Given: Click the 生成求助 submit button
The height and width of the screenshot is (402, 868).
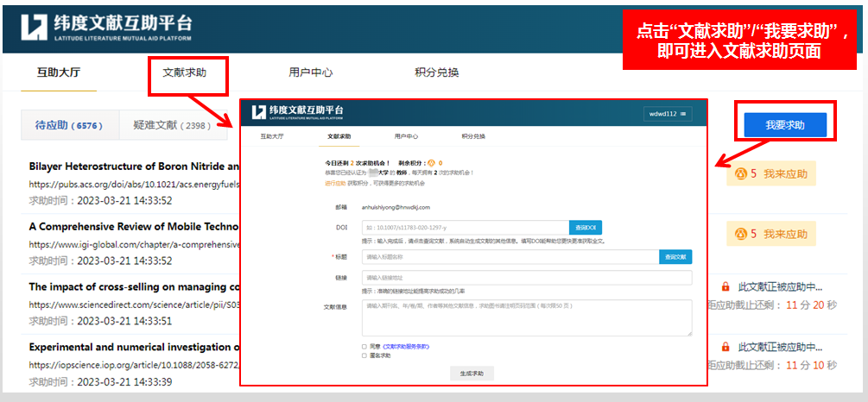Looking at the screenshot, I should coord(472,374).
